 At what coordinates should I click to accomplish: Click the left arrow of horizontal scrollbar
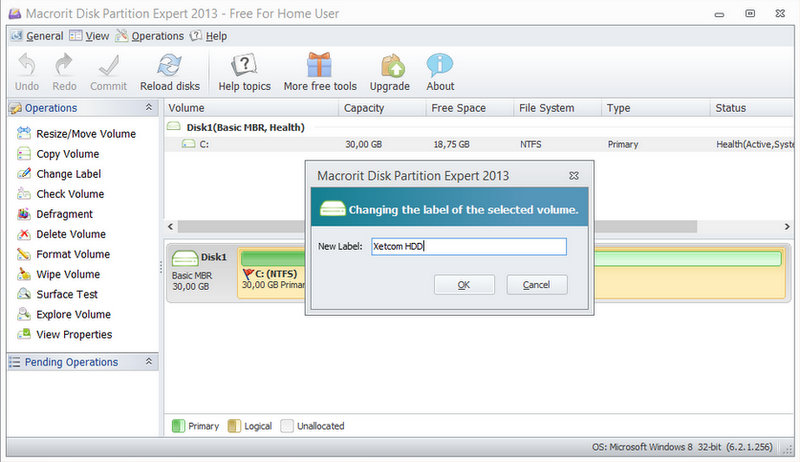(x=171, y=226)
